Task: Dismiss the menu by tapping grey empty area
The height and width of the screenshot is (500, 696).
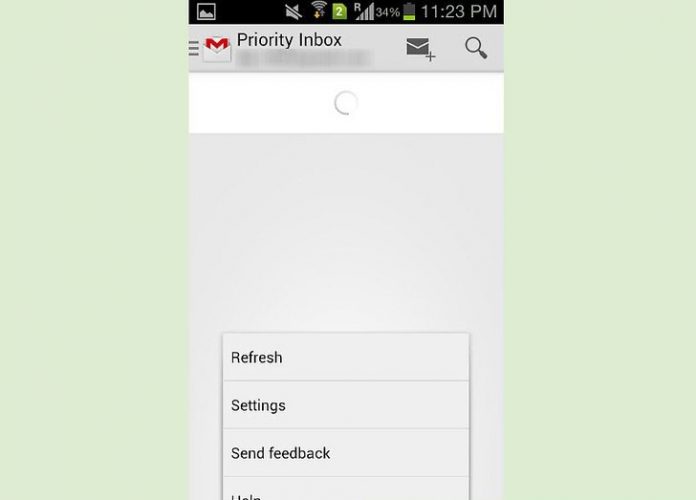Action: (x=346, y=231)
